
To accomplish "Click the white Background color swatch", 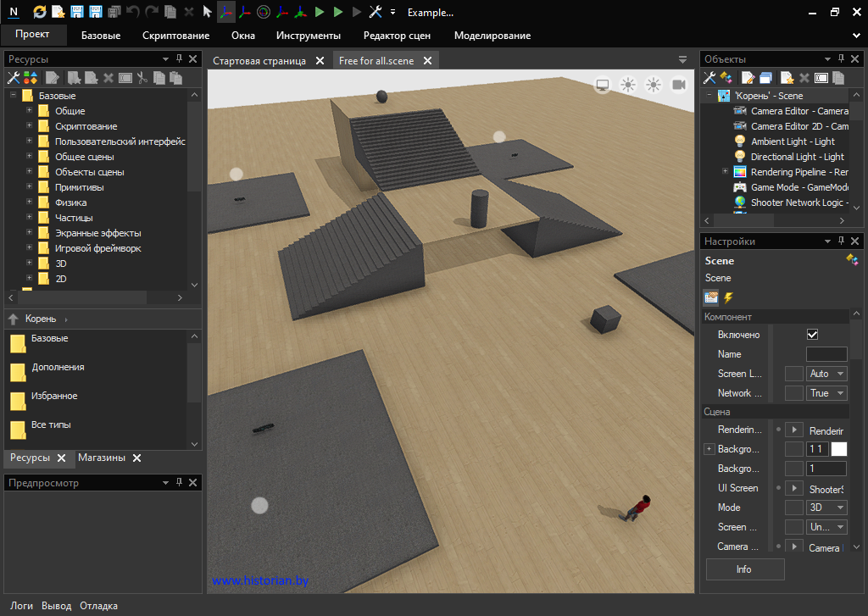I will 839,449.
